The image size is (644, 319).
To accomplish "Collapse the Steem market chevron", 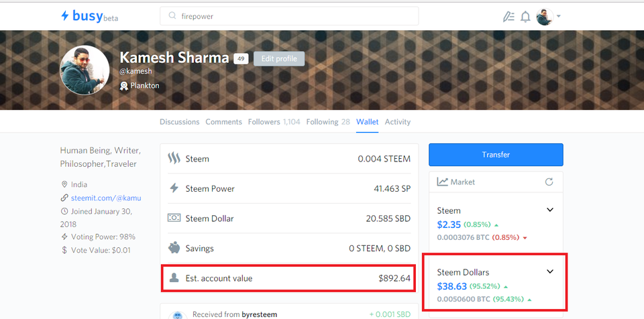I will pyautogui.click(x=550, y=210).
